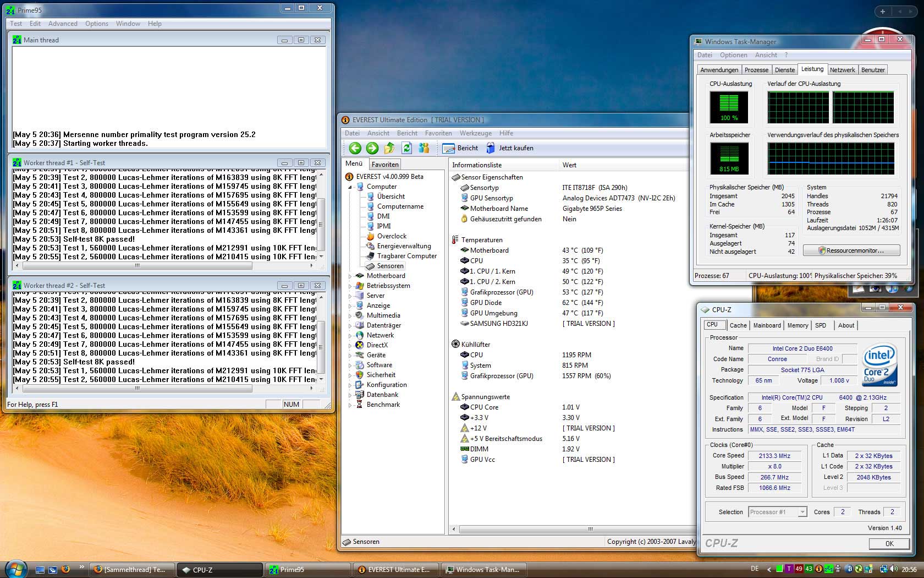Screen dimensions: 924x578
Task: Click the Overclock flame icon in EVEREST tree
Action: coord(371,236)
